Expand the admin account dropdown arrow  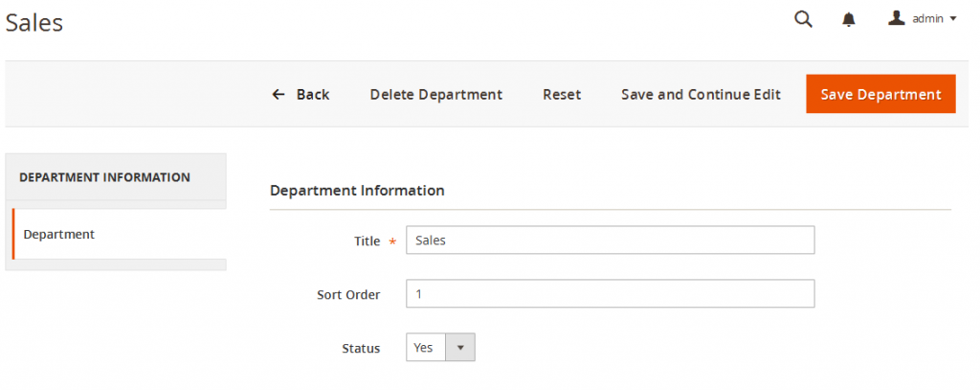953,19
